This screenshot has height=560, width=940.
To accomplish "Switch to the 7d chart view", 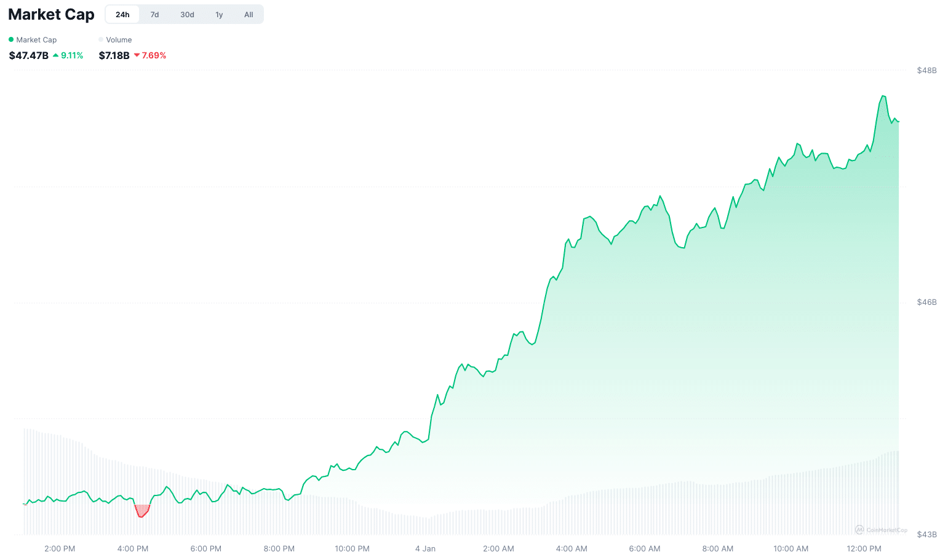I will [154, 14].
